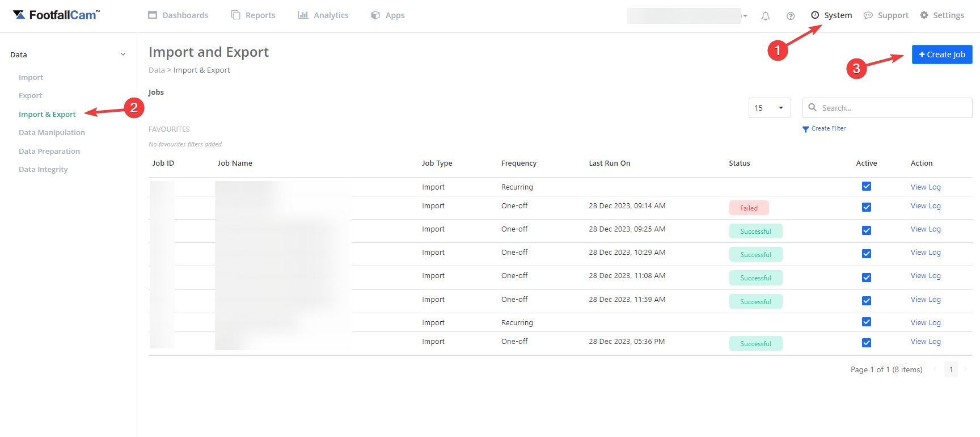Viewport: 980px width, 437px height.
Task: Click the Analytics bar chart icon
Action: [303, 15]
